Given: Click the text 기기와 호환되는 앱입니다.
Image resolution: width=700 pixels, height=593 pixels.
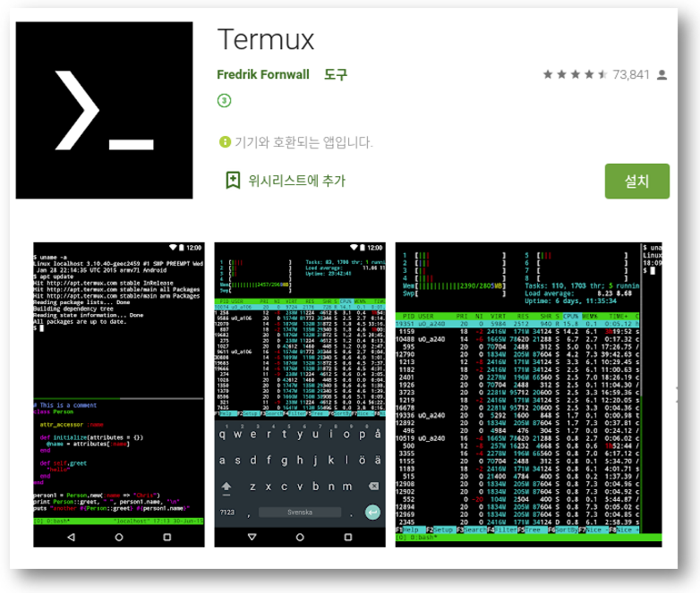Looking at the screenshot, I should [303, 142].
